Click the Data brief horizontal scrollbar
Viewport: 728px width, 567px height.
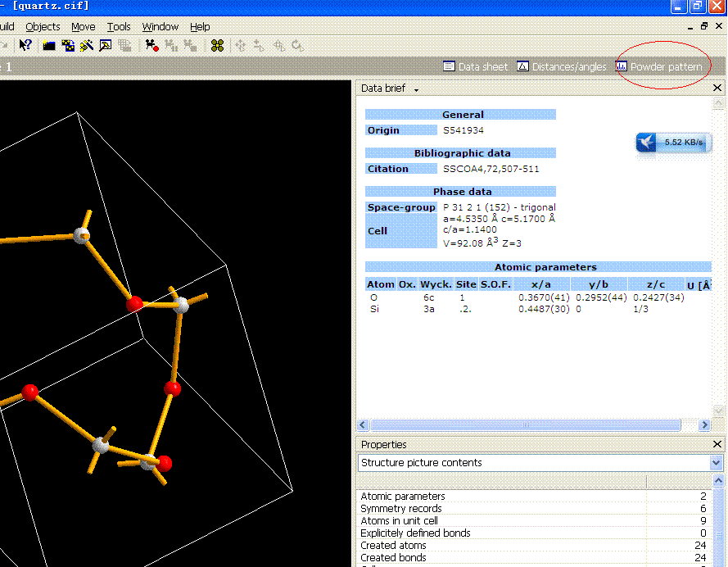coord(524,424)
